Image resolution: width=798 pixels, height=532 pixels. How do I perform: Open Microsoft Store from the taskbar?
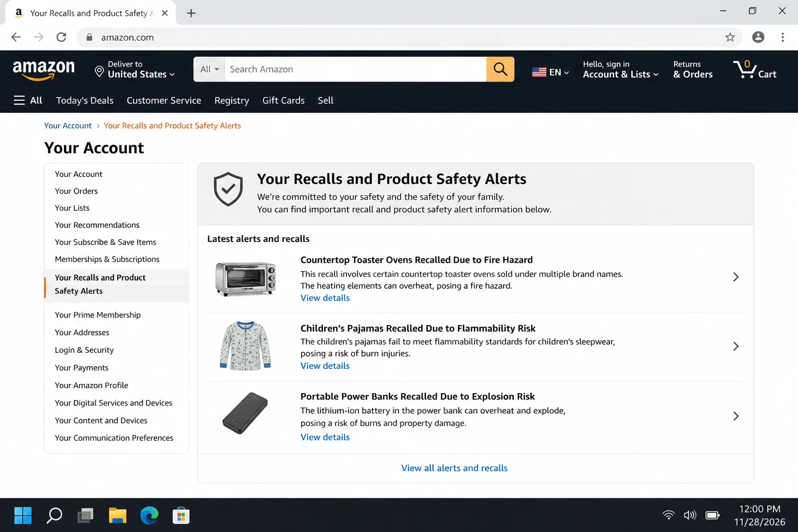coord(181,515)
